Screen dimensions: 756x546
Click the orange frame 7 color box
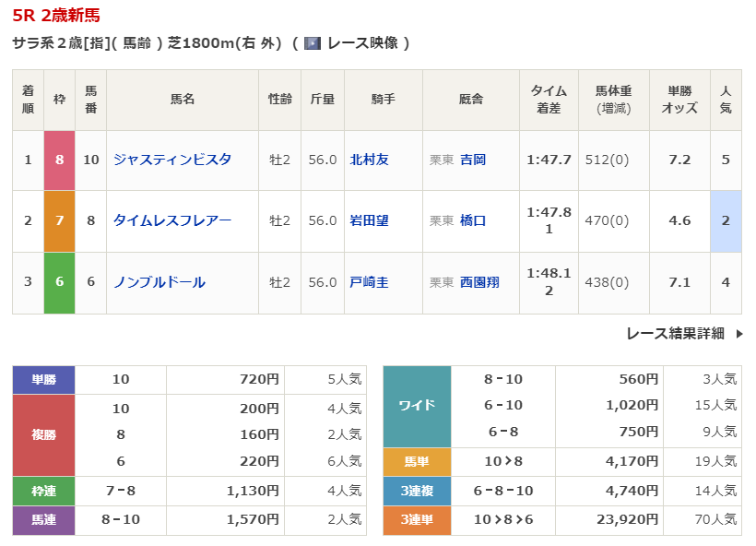(x=59, y=220)
